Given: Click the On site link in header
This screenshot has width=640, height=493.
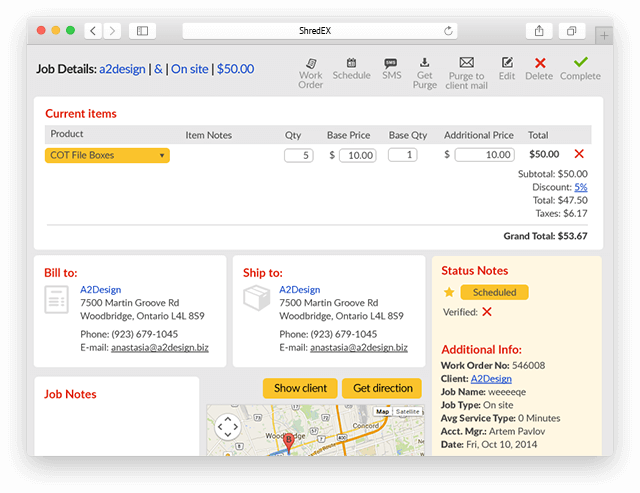Looking at the screenshot, I should (189, 69).
